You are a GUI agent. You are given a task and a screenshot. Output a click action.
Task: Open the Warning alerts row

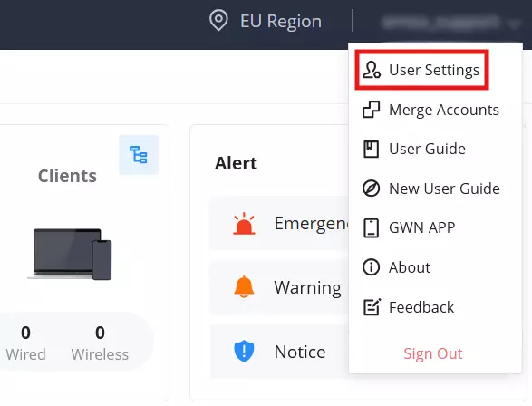tap(279, 287)
